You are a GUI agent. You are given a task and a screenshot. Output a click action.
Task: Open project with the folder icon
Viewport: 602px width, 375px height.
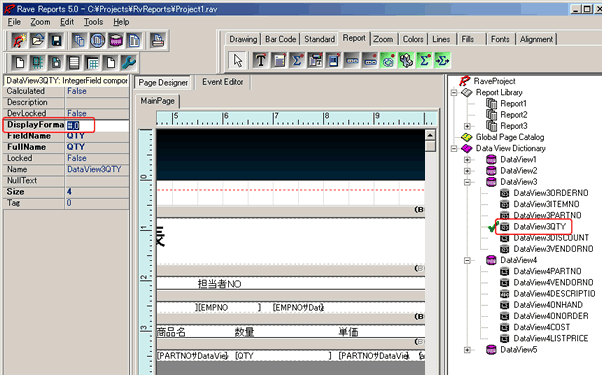coord(37,40)
